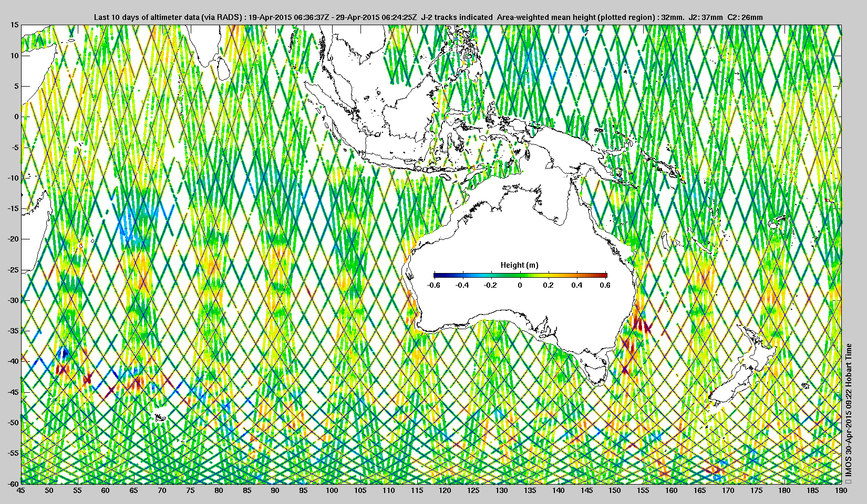Screen dimensions: 867x504
Task: Click the 'Height (m)' colorbar label
Action: (519, 265)
